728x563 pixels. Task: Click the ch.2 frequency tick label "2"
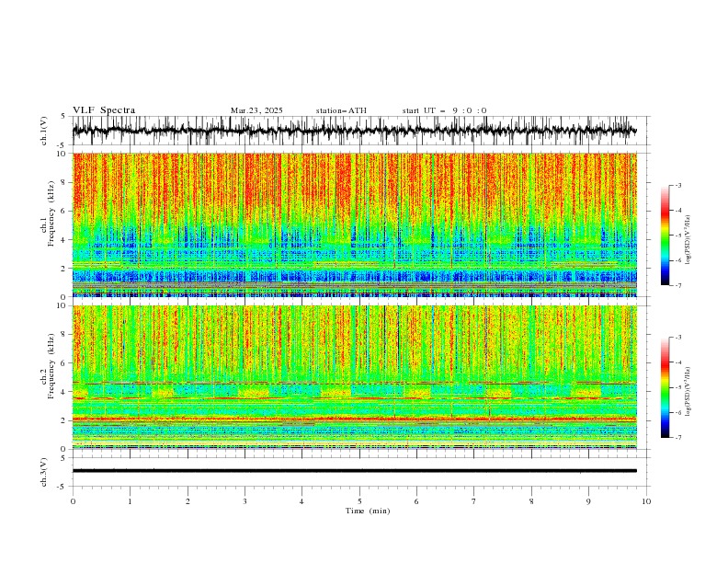[65, 420]
